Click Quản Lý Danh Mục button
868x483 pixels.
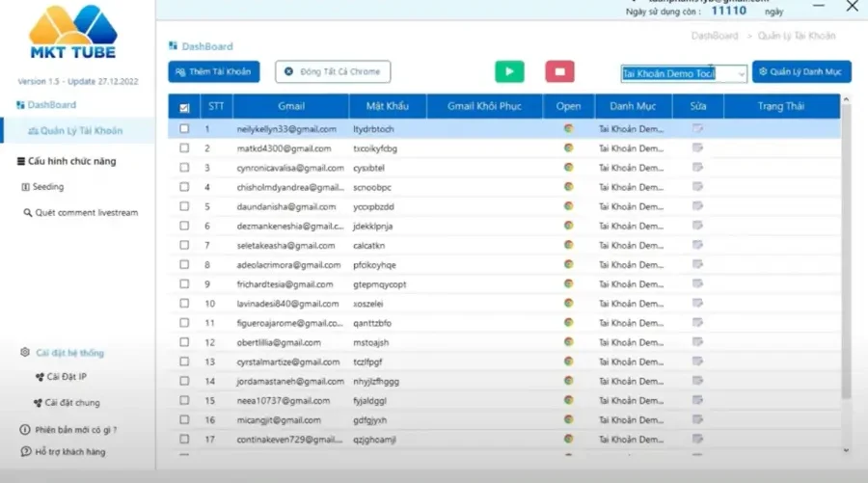(801, 71)
